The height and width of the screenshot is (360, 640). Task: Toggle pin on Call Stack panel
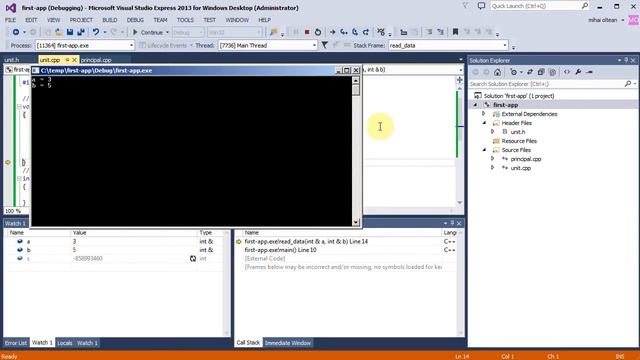pyautogui.click(x=452, y=223)
